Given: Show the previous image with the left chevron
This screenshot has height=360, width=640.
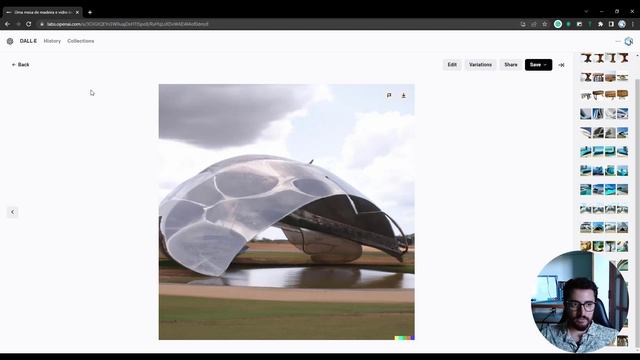Looking at the screenshot, I should (13, 212).
